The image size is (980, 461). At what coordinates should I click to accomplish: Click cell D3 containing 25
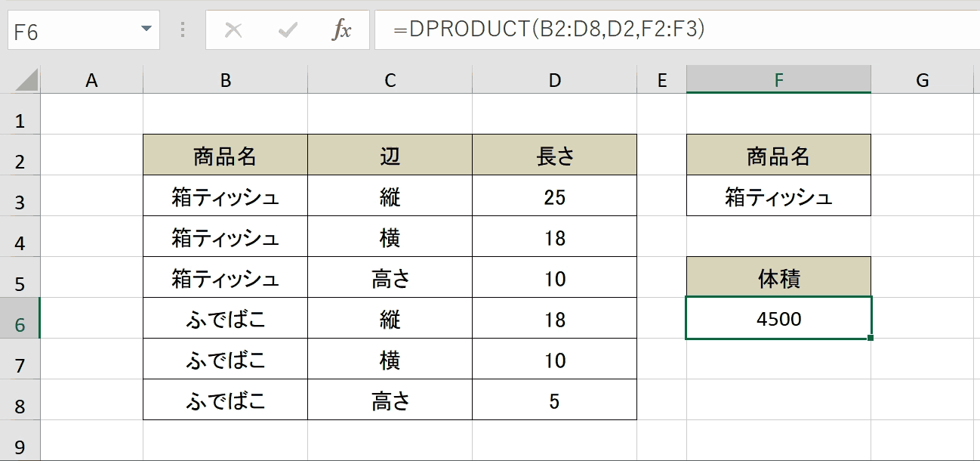point(555,196)
